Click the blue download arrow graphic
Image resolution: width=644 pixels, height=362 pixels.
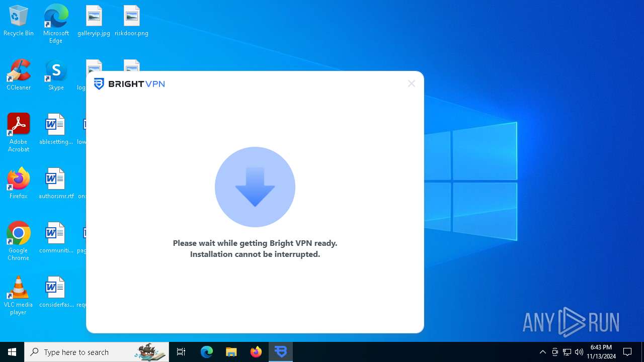[x=255, y=187]
